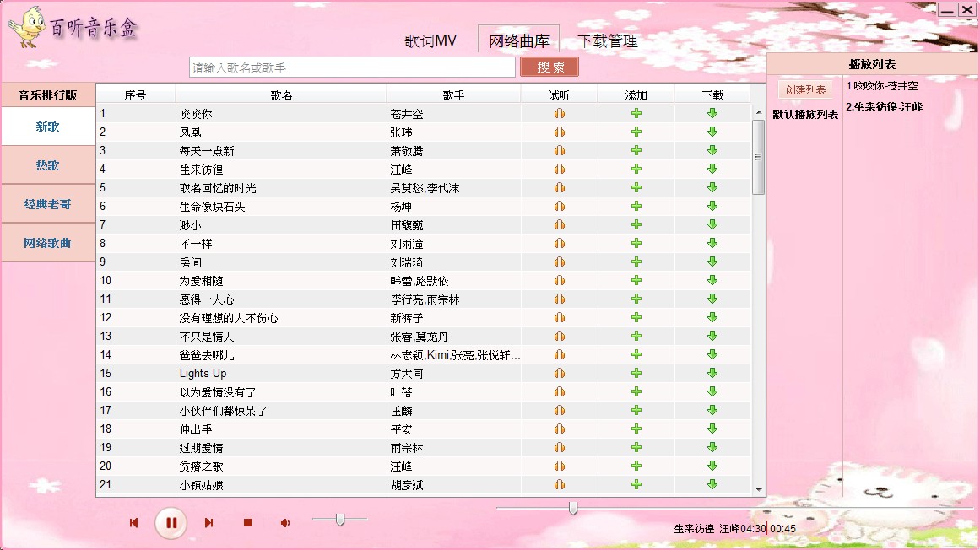The width and height of the screenshot is (980, 550).
Task: Focus the song or artist search field
Action: pyautogui.click(x=352, y=67)
